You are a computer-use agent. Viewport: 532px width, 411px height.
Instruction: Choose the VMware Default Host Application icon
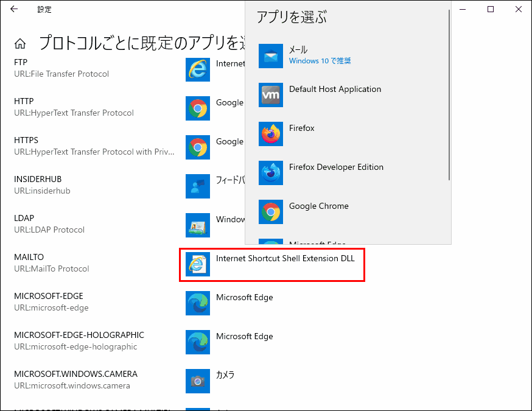coord(271,95)
